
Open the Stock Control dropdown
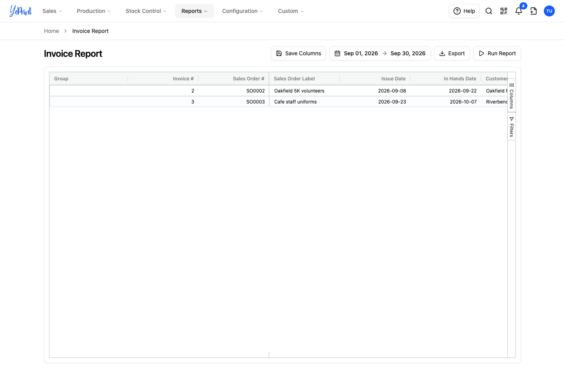click(146, 11)
